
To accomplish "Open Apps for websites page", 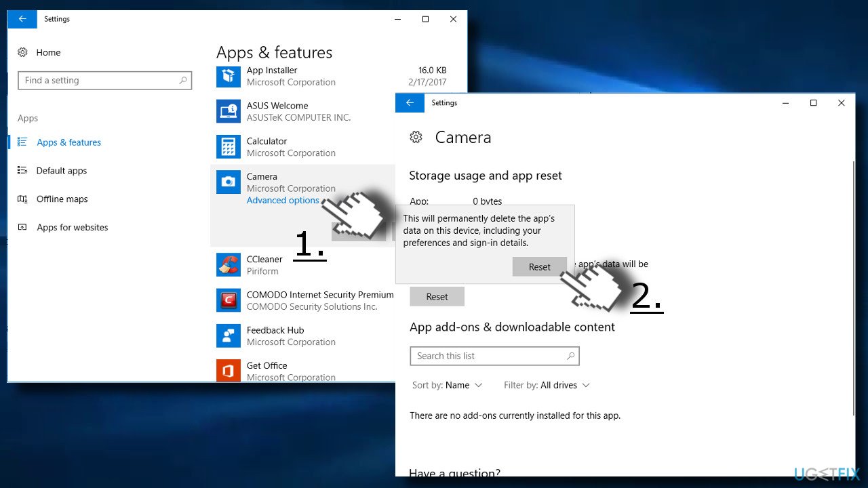I will [73, 228].
